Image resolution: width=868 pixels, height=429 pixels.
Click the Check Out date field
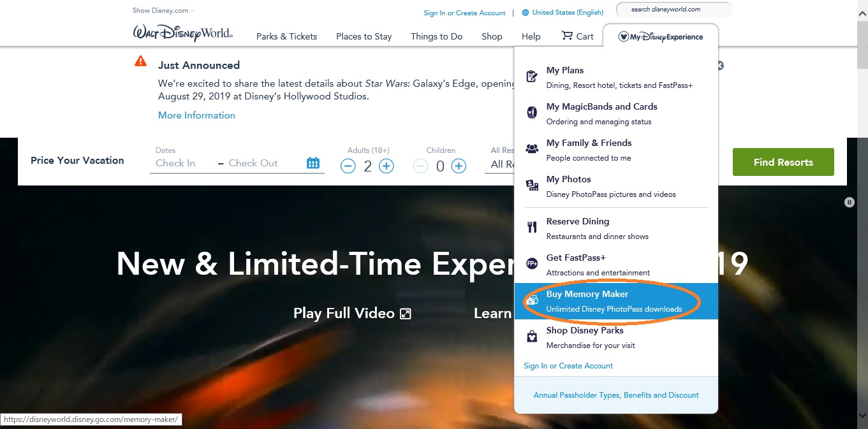[265, 163]
